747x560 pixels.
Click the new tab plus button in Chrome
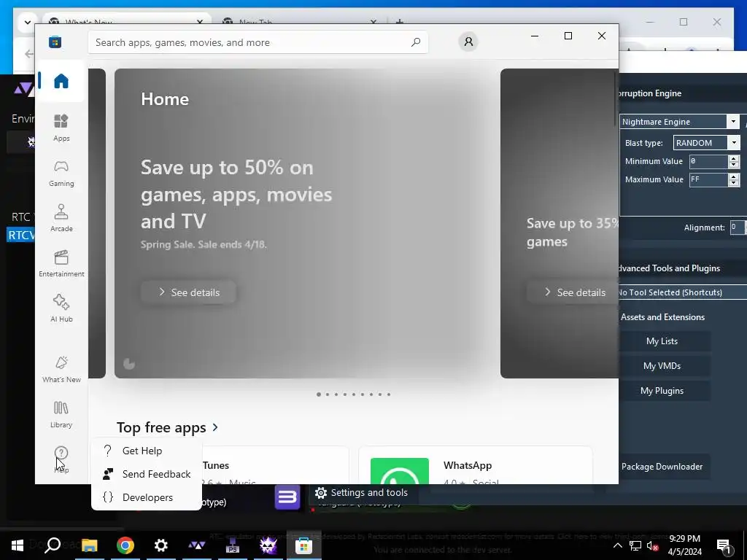pyautogui.click(x=399, y=21)
